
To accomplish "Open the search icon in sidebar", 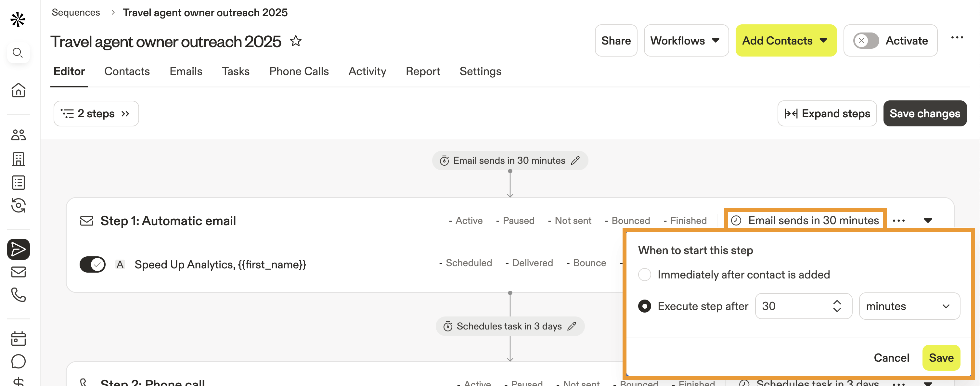I will 18,53.
